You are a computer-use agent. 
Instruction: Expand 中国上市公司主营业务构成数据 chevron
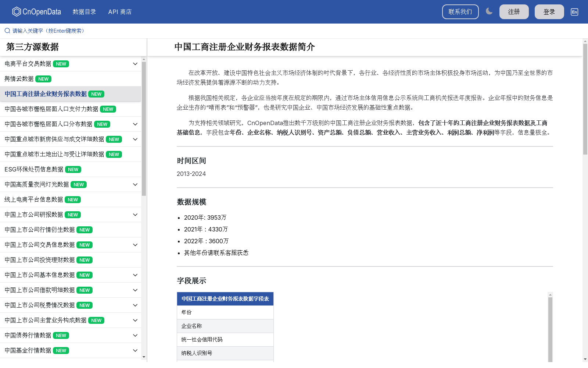(x=135, y=320)
